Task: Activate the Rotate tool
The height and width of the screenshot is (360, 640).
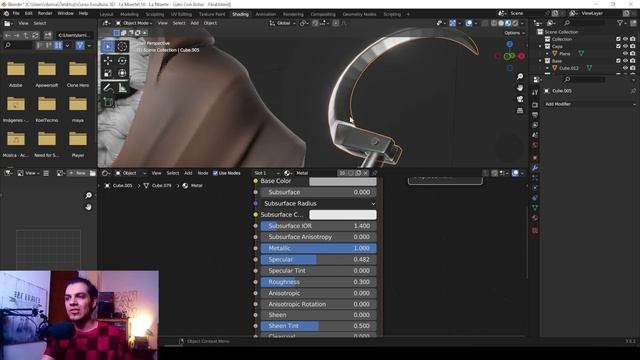Action: point(122,61)
